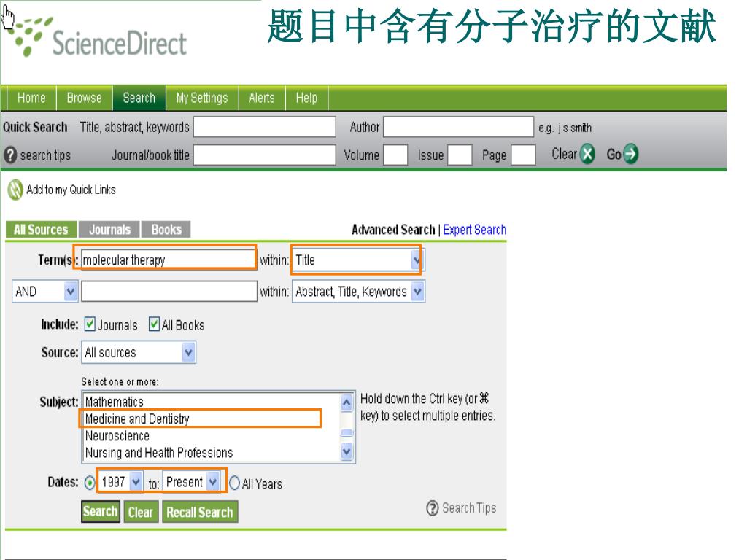Viewport: 747px width, 560px height.
Task: Click the Subject list scroll up arrow
Action: pos(347,402)
